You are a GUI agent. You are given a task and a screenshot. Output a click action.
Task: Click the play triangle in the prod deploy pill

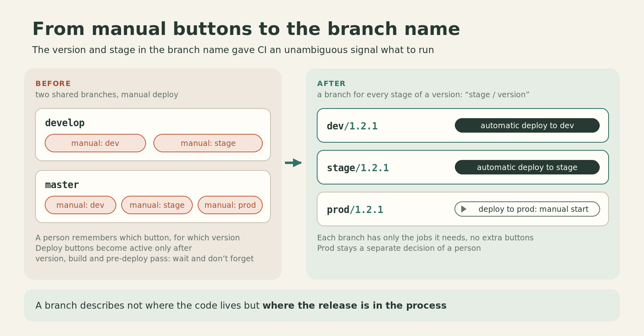click(464, 209)
